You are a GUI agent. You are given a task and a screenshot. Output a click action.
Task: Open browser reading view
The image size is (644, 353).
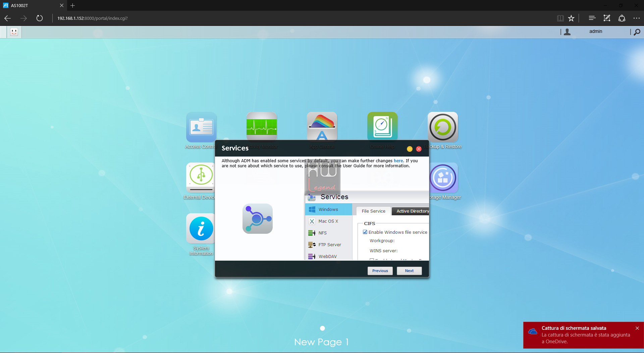click(x=560, y=18)
